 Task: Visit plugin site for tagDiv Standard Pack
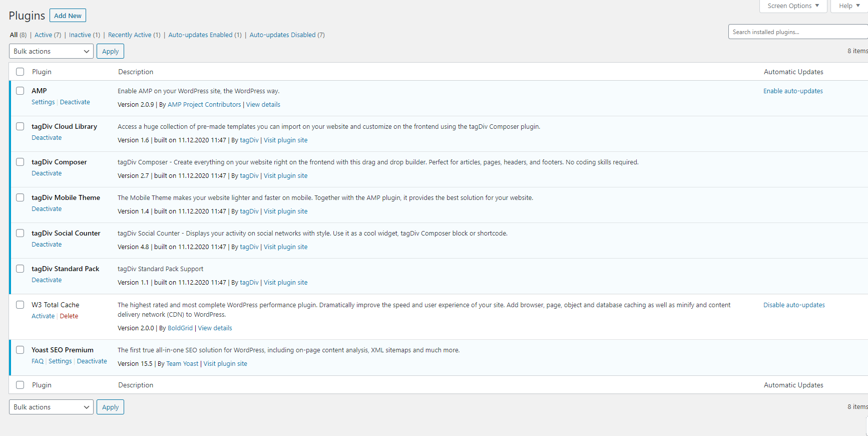pyautogui.click(x=286, y=283)
